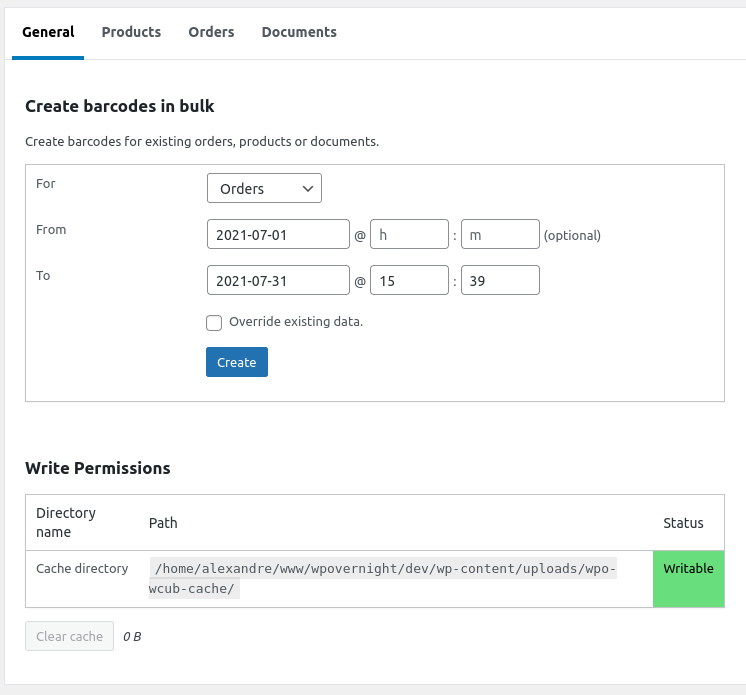Viewport: 746px width, 695px height.
Task: Select the To hour field showing 15
Action: point(409,281)
